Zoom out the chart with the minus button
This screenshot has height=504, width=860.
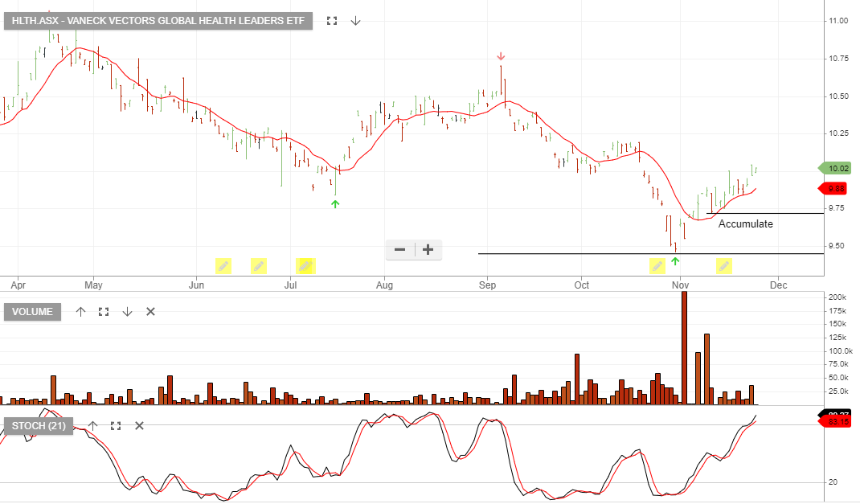pos(399,249)
